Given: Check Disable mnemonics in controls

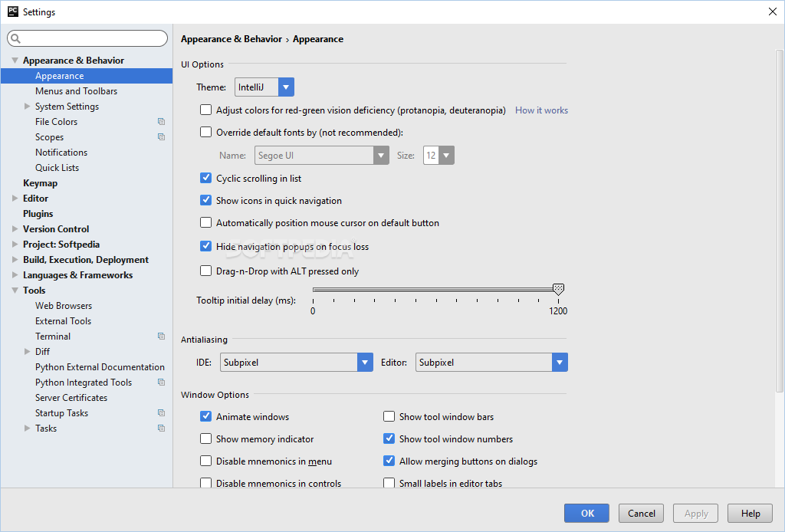Looking at the screenshot, I should [205, 483].
